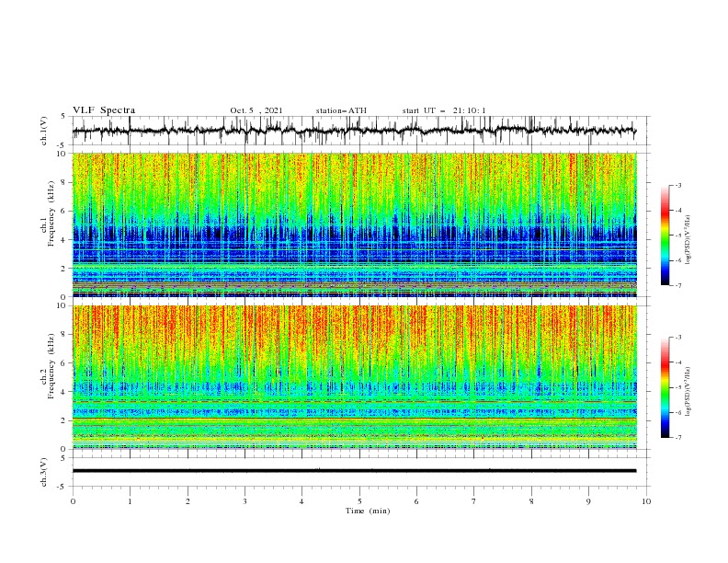Click the 'start UT = 21:10:1' text

pos(444,110)
